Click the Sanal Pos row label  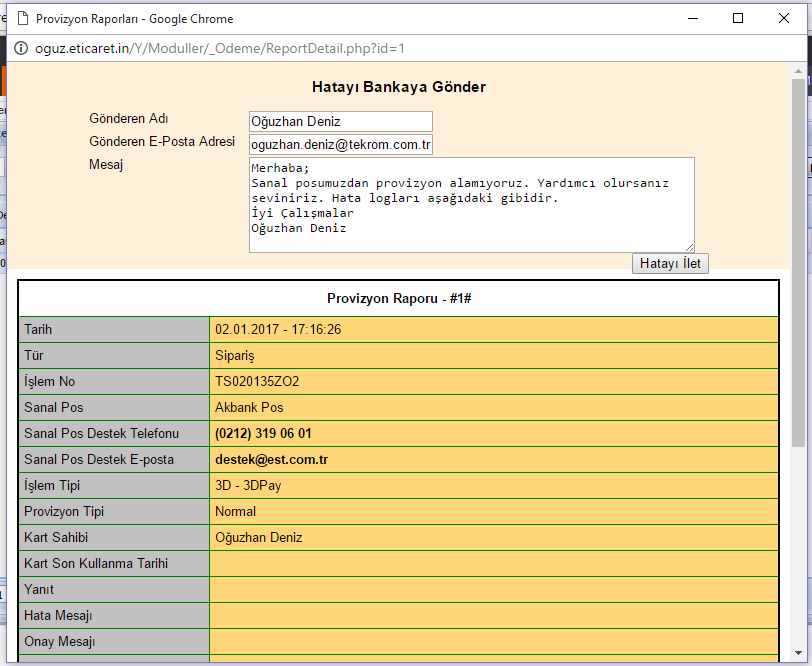[53, 408]
